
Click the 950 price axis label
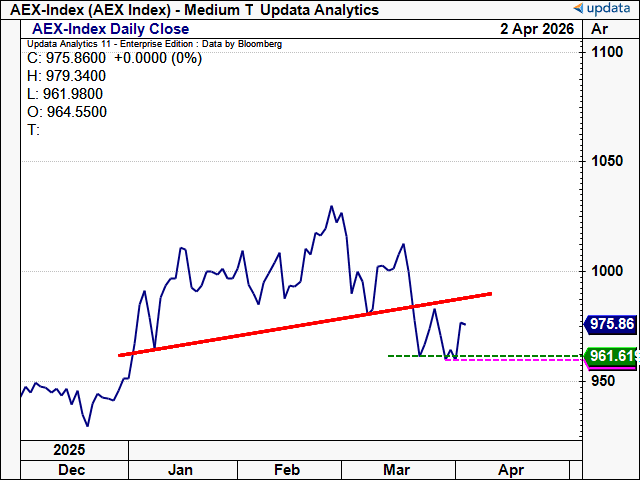coord(604,380)
